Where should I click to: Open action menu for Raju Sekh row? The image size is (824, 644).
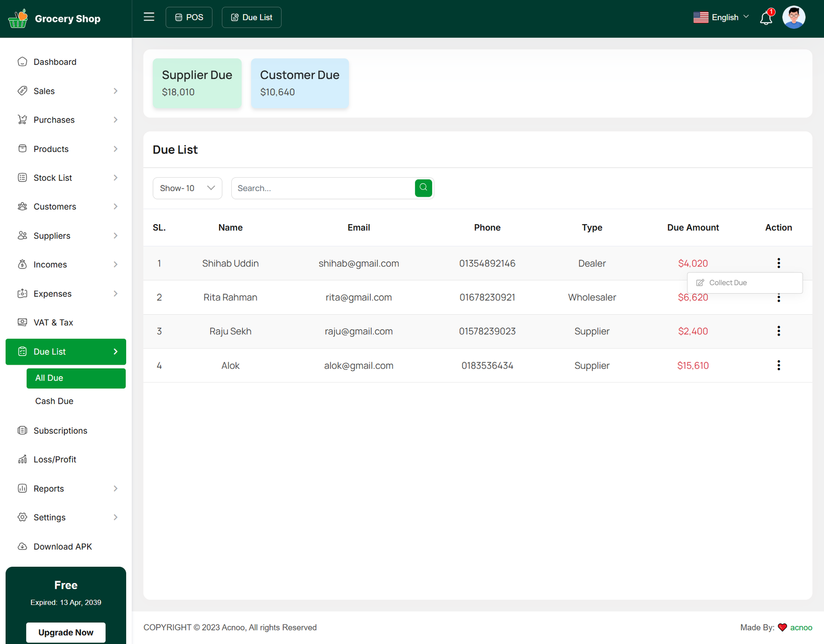[x=778, y=331]
